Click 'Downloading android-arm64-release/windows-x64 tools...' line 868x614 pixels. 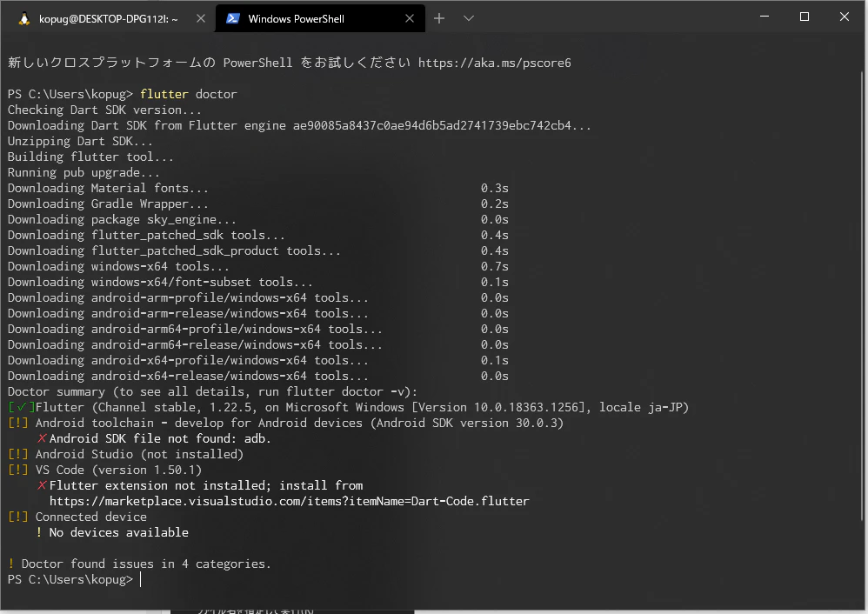[195, 345]
